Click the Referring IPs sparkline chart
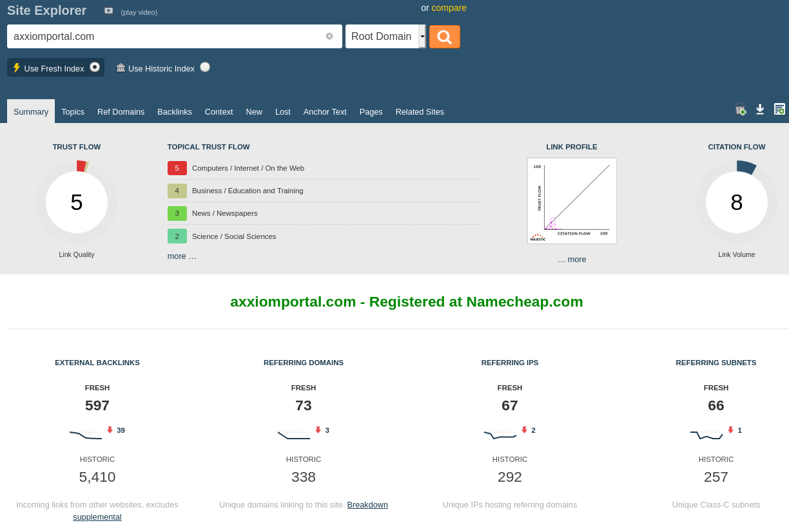 [500, 435]
